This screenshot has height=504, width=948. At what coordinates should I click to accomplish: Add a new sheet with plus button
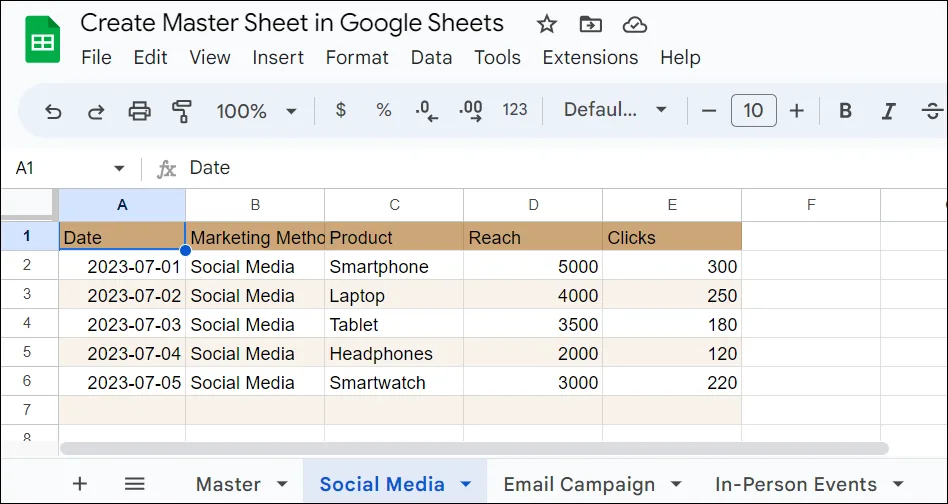point(80,484)
